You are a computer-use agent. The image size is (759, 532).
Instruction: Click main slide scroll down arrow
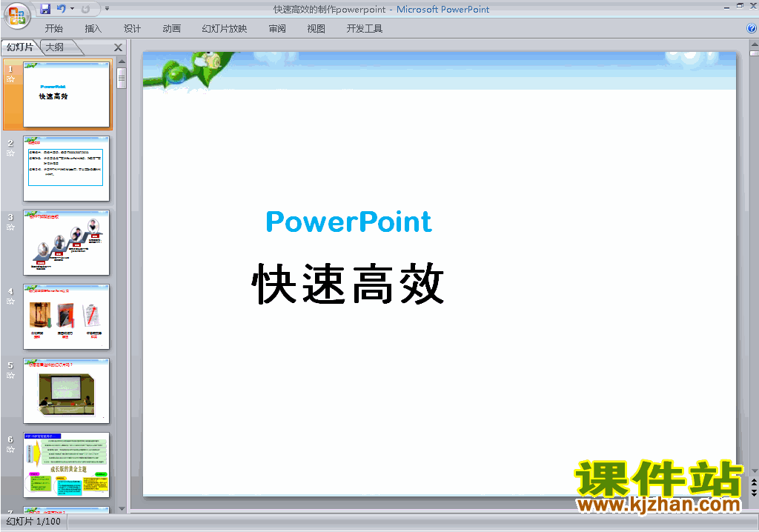(x=754, y=471)
